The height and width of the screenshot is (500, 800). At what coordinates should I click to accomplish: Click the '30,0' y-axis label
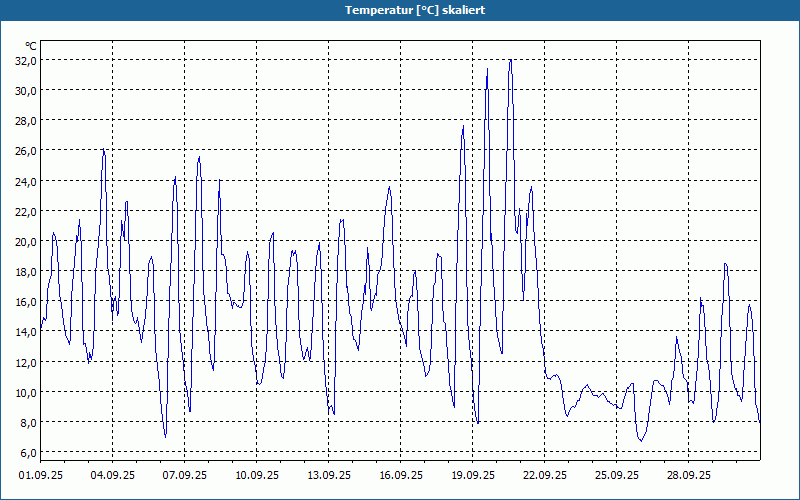(x=26, y=91)
